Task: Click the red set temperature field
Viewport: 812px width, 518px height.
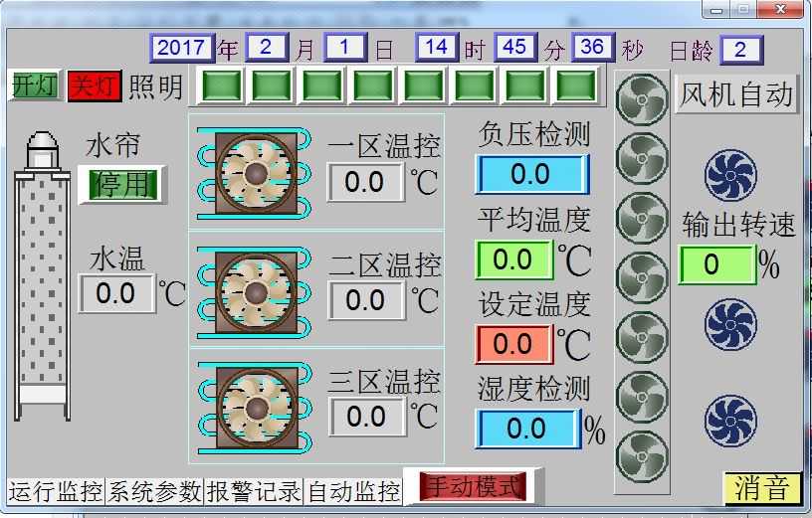Action: 513,344
